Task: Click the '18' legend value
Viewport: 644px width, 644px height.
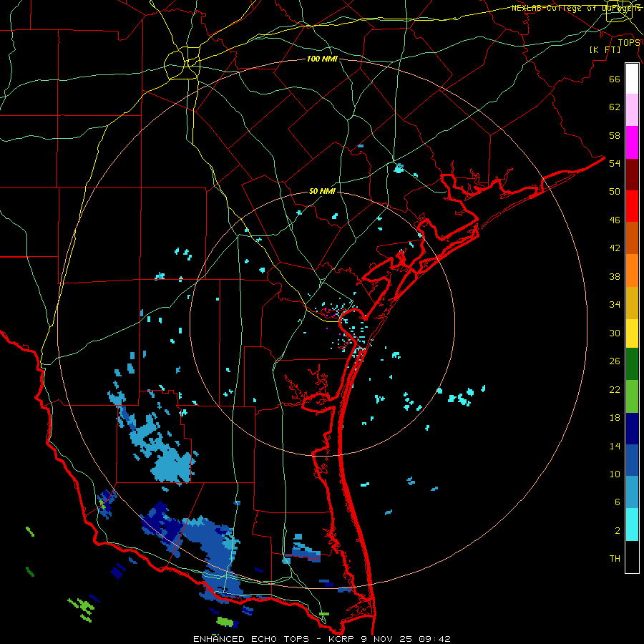Action: click(615, 418)
